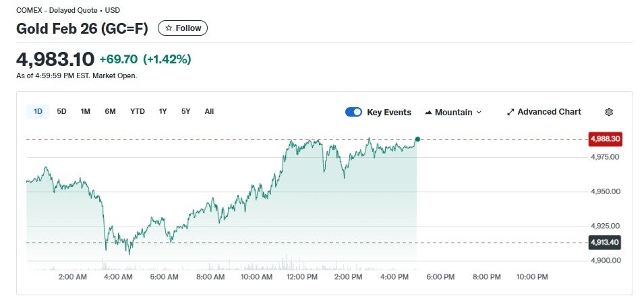This screenshot has width=644, height=300.
Task: Click the star Follow button
Action: (x=183, y=28)
